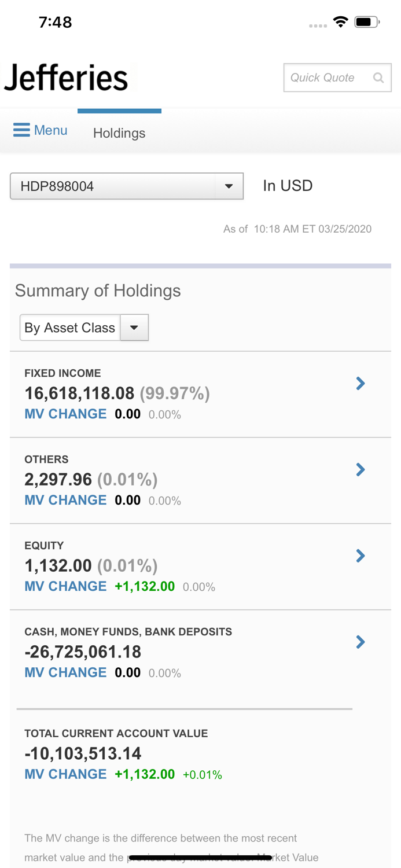Tap the Jefferies logo

click(67, 78)
